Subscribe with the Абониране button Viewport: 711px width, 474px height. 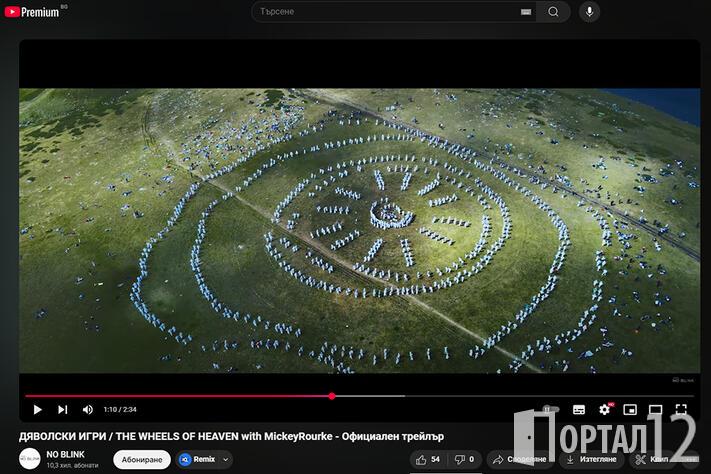142,459
